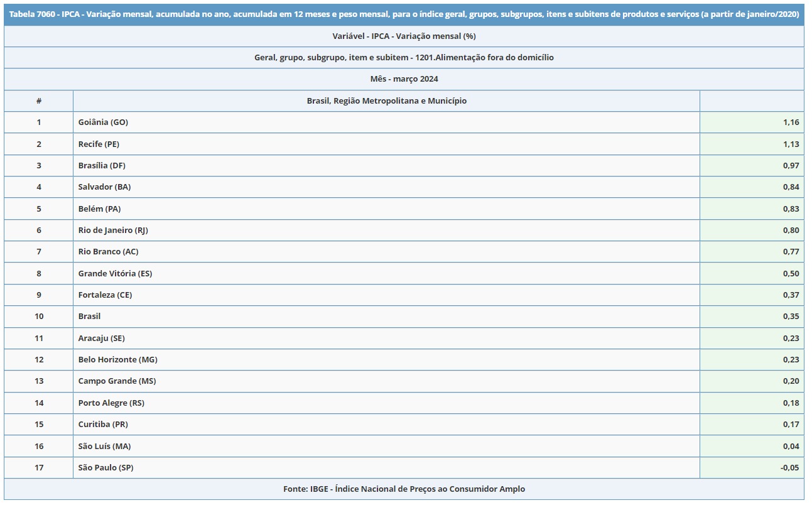This screenshot has width=812, height=510.
Task: Click the '#' column header
Action: (39, 100)
